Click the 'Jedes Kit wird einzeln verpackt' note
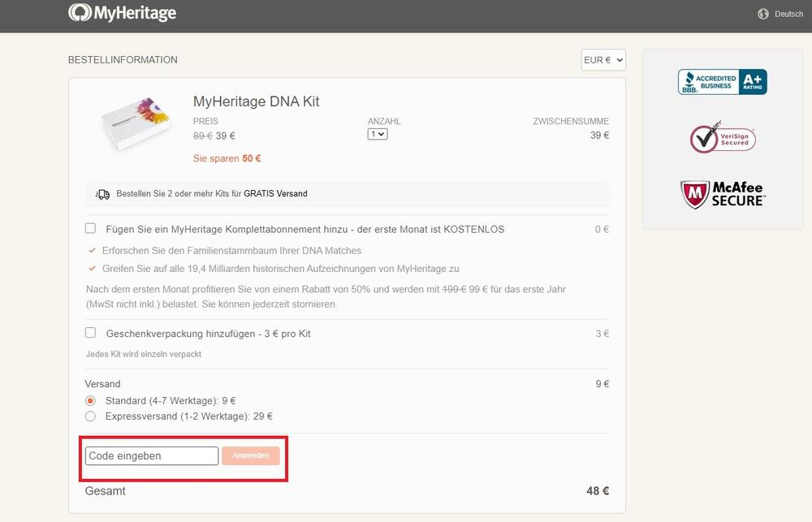The height and width of the screenshot is (522, 812). click(x=144, y=354)
